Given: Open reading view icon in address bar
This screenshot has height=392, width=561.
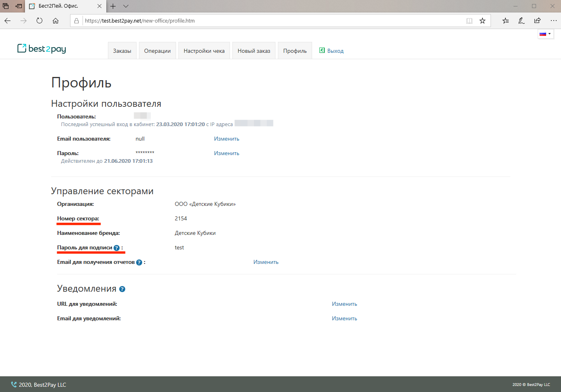Looking at the screenshot, I should [x=469, y=21].
